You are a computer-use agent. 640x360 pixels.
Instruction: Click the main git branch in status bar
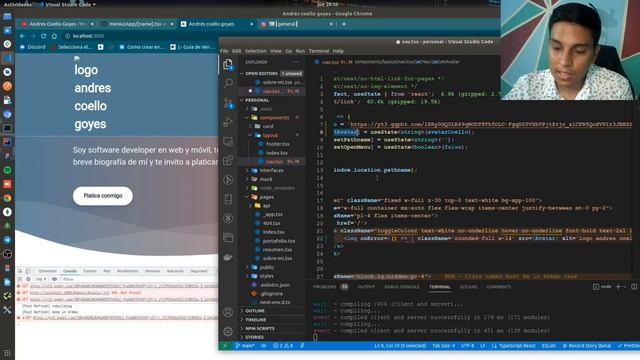245,346
